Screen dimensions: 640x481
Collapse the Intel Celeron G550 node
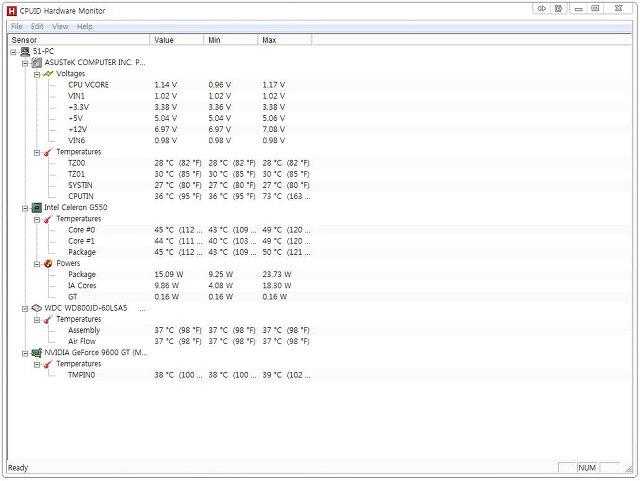(25, 208)
